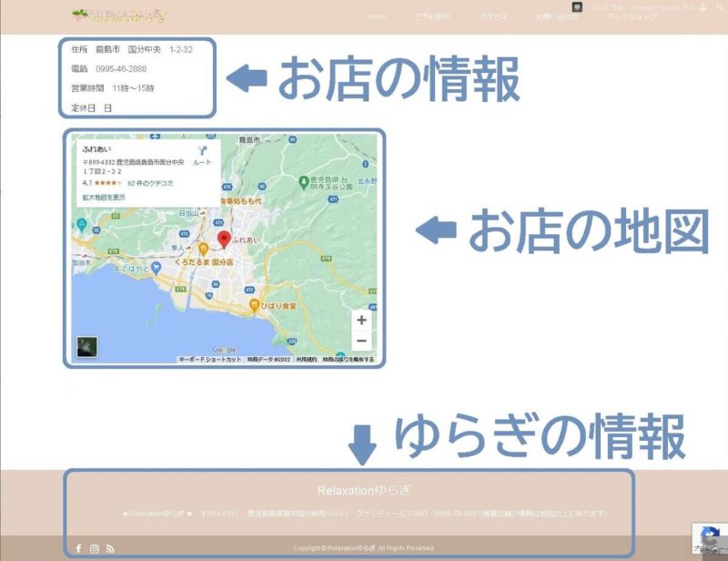Select アクセス in the navigation bar

tap(494, 15)
